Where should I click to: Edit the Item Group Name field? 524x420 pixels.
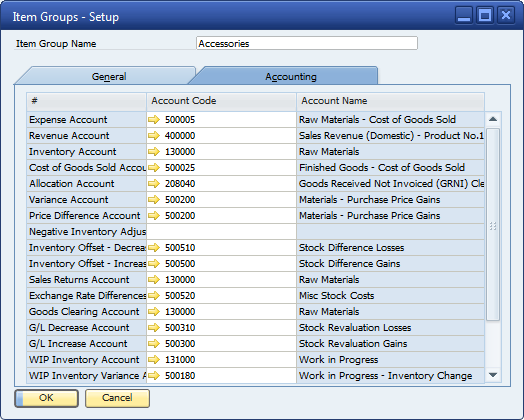(307, 43)
